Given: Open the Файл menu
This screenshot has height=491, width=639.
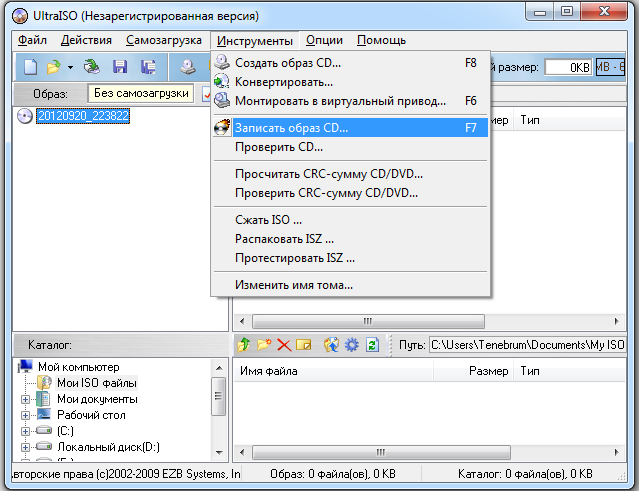Looking at the screenshot, I should point(33,40).
